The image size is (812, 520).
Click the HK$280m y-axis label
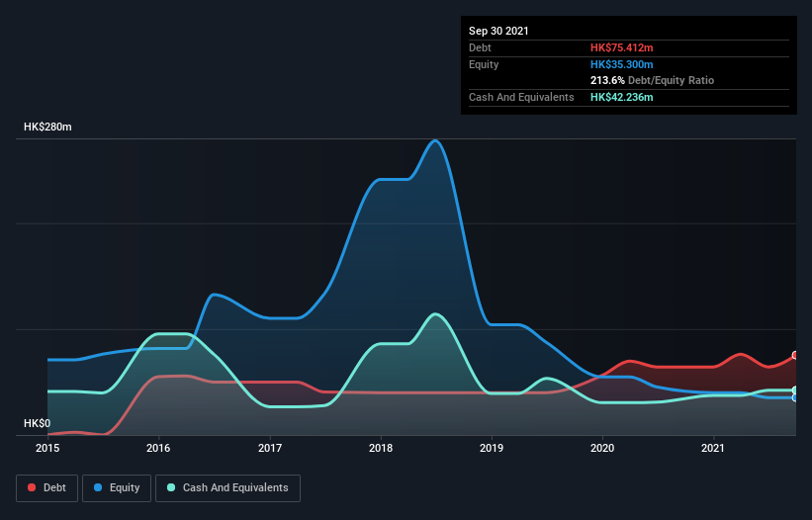tap(47, 127)
